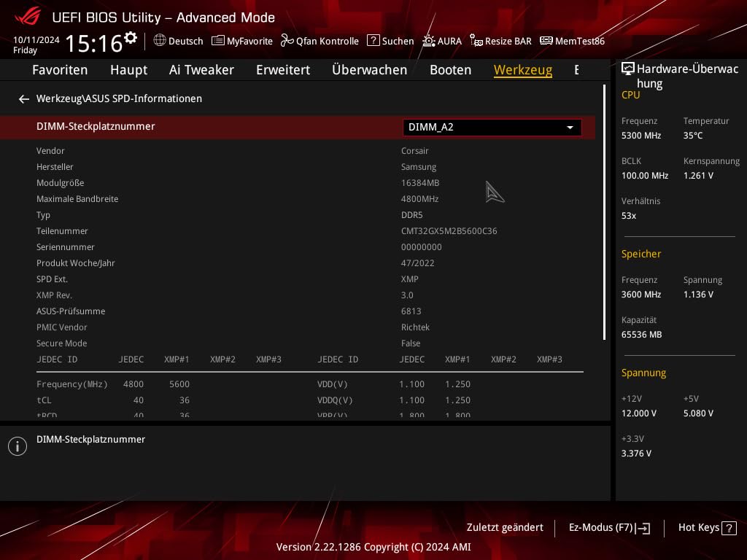Screen dimensions: 747x560
Task: Switch to the Favoriten tab
Action: tap(60, 70)
